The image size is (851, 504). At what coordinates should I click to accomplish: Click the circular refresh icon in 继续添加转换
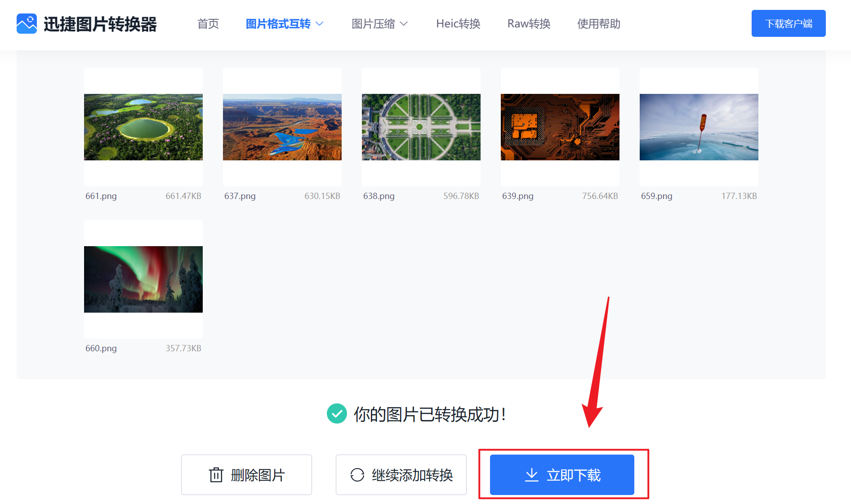point(357,475)
